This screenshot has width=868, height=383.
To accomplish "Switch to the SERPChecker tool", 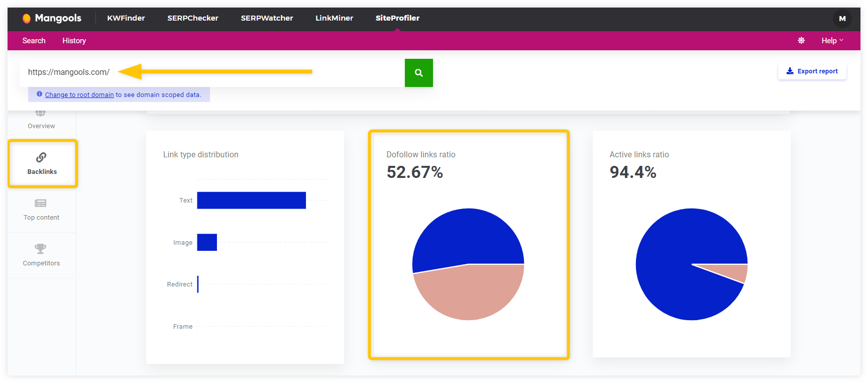I will pyautogui.click(x=193, y=18).
